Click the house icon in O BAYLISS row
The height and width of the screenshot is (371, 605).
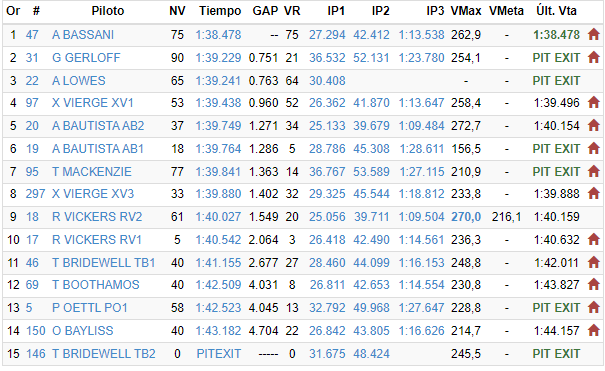(593, 331)
